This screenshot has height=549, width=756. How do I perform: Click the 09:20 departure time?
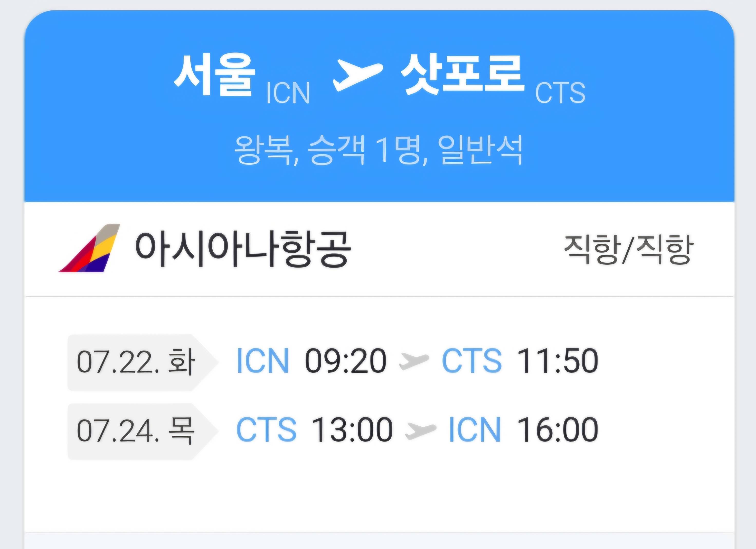pyautogui.click(x=346, y=361)
